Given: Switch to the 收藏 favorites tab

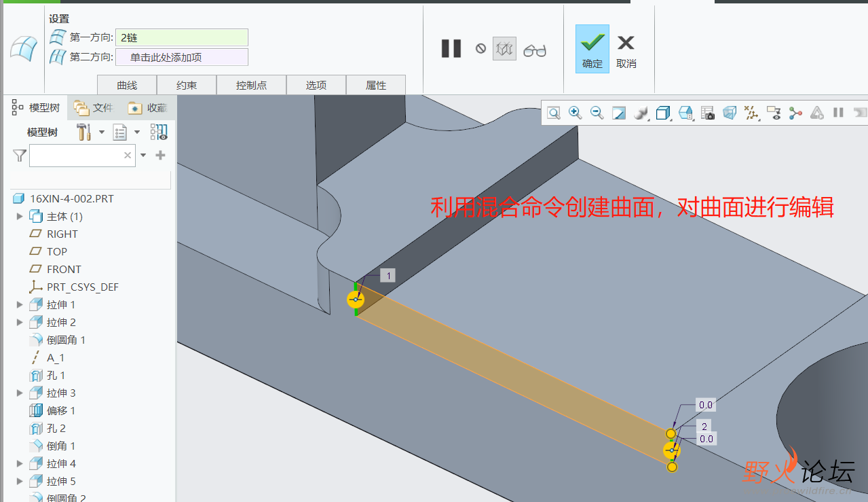Looking at the screenshot, I should [147, 107].
